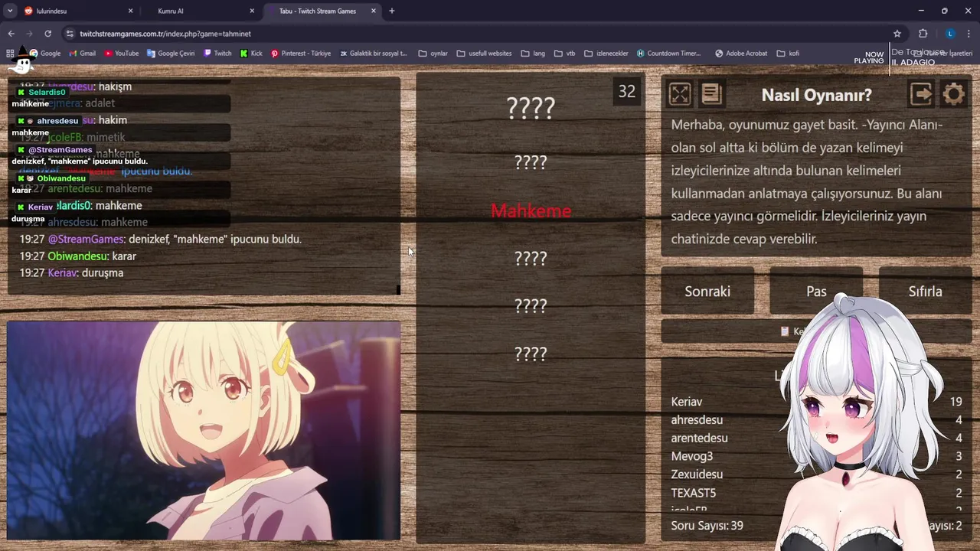Image resolution: width=980 pixels, height=551 pixels.
Task: Open the Countdown Timer bookmark
Action: (669, 54)
